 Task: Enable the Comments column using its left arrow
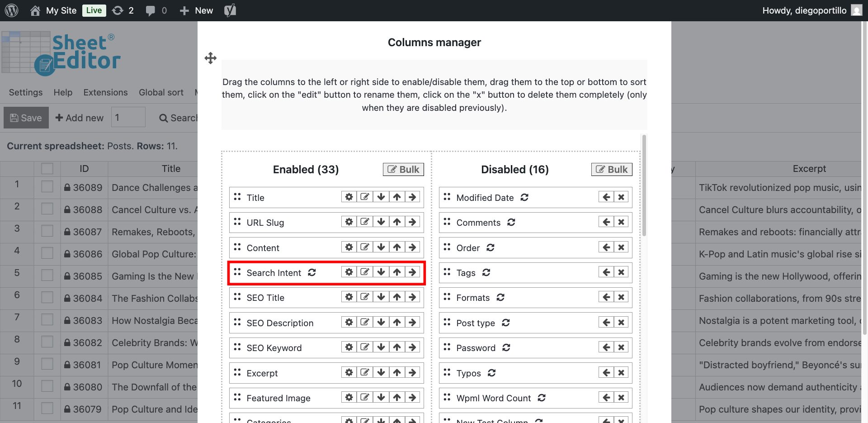pyautogui.click(x=606, y=222)
